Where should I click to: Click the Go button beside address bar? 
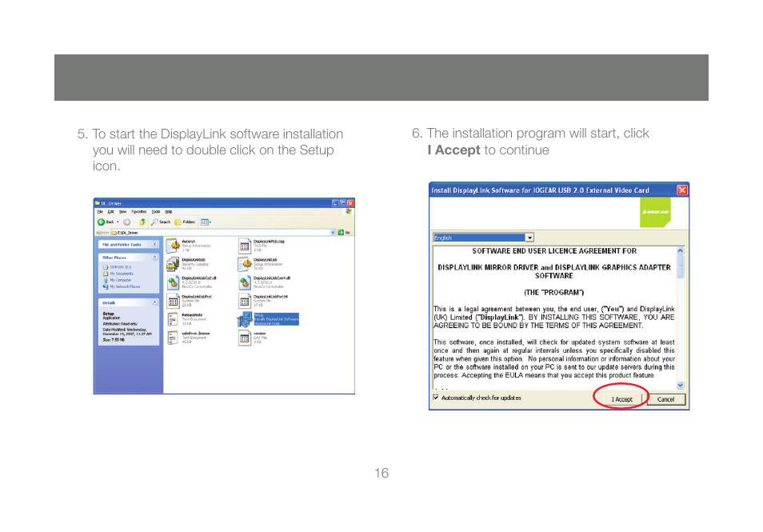click(x=344, y=233)
